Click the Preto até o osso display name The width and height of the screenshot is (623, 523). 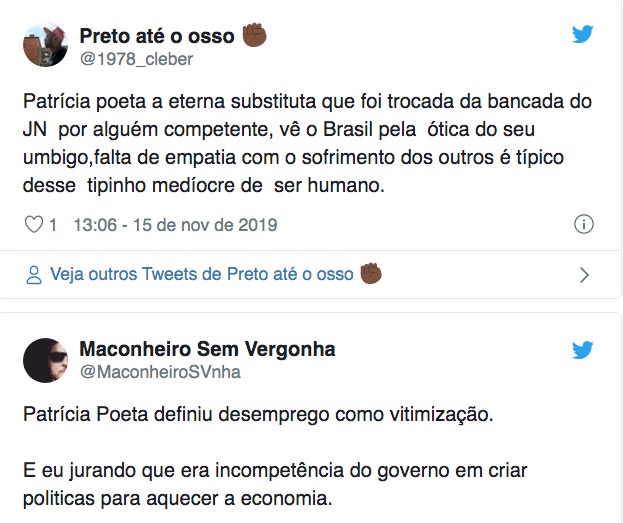click(x=156, y=37)
